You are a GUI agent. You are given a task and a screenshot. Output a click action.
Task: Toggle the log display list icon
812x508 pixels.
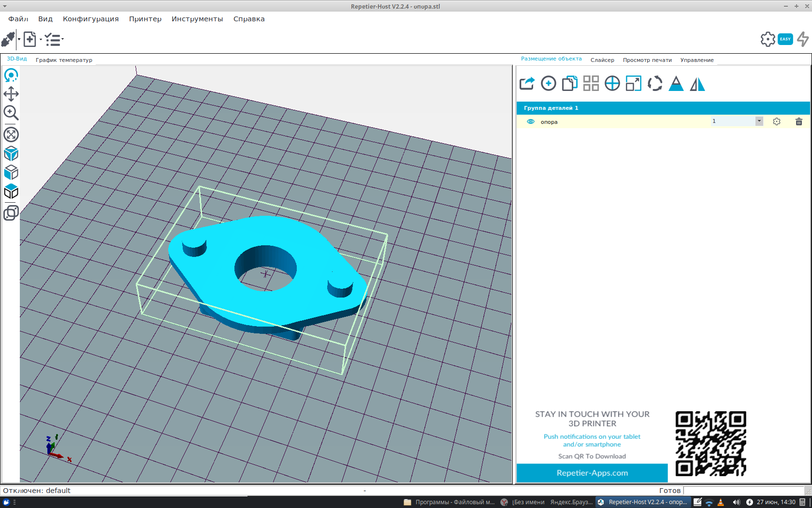coord(52,39)
